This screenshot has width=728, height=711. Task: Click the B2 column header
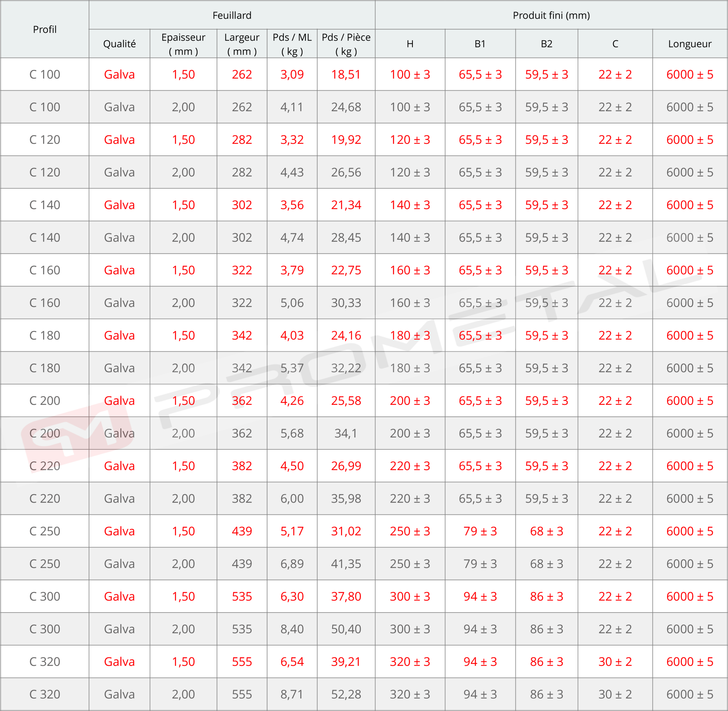point(547,44)
